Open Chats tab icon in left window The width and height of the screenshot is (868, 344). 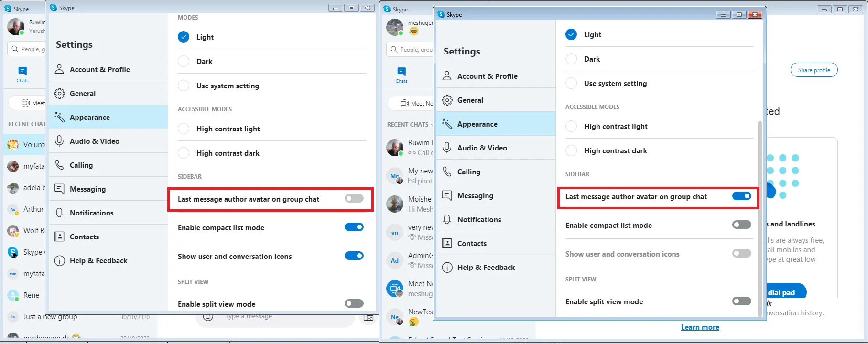22,71
